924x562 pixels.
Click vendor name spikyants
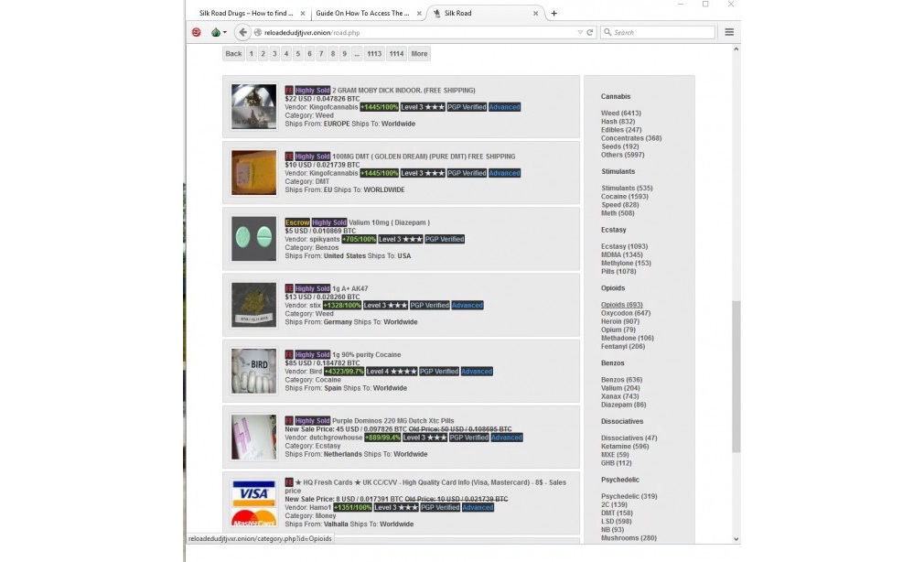click(326, 239)
